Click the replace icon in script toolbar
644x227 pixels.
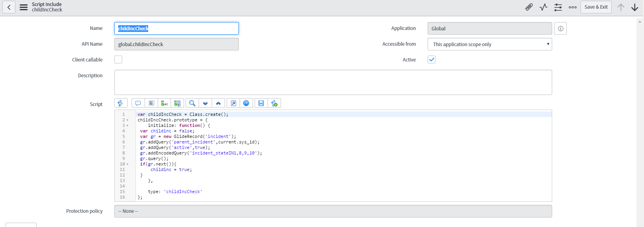coord(164,103)
